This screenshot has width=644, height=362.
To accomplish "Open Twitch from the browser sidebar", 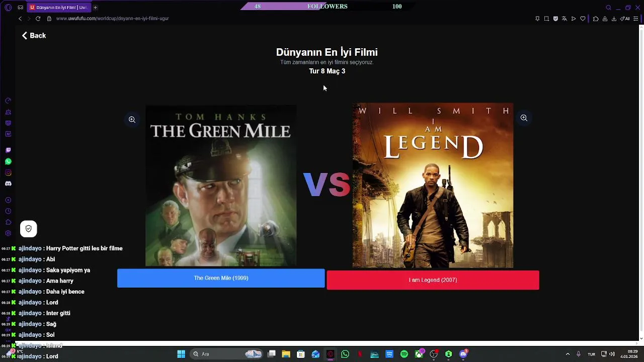I will pos(8,150).
